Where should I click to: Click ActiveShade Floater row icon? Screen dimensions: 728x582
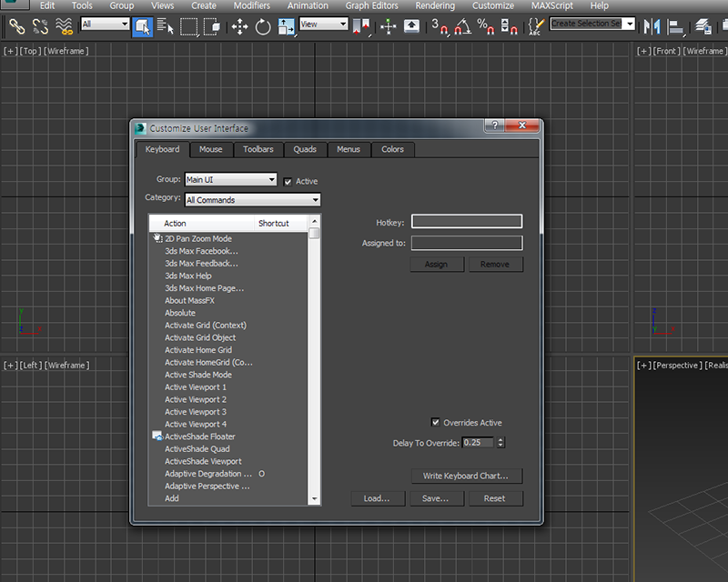pyautogui.click(x=157, y=436)
